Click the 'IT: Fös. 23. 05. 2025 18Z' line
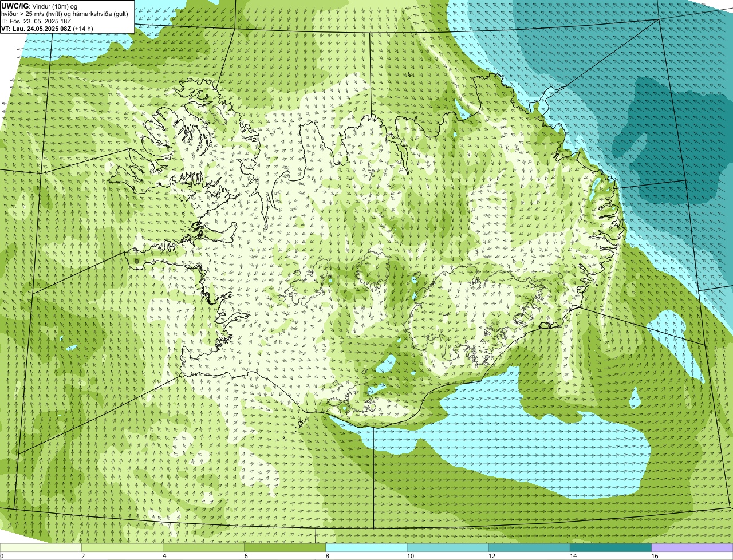This screenshot has height=560, width=733. tap(36, 21)
